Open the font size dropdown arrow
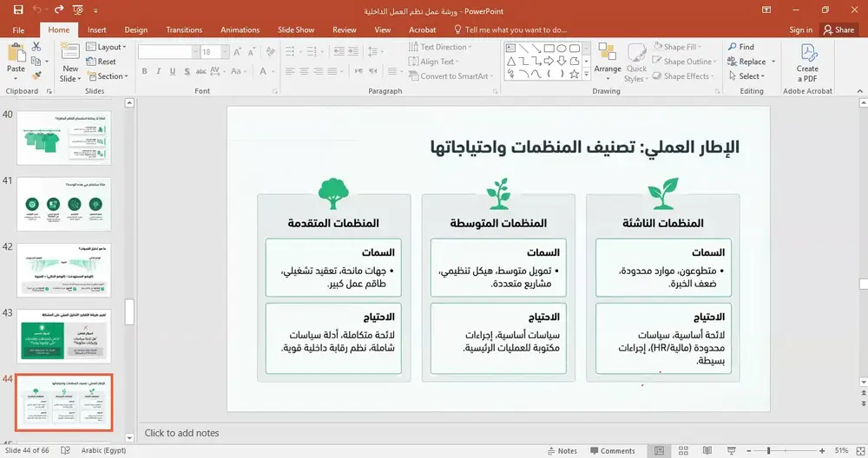The image size is (868, 458). (x=225, y=52)
